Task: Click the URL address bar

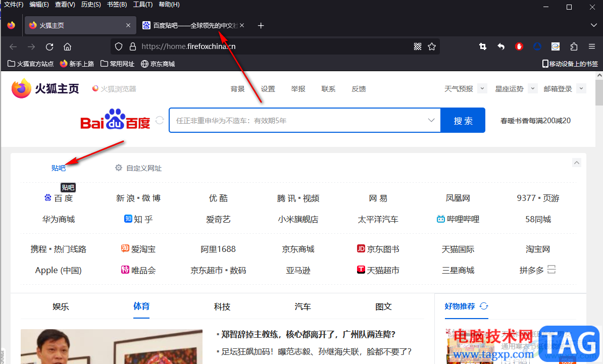Action: click(275, 46)
